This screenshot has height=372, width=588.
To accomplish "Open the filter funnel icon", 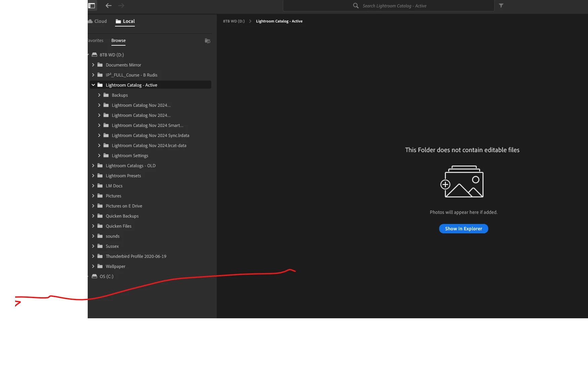I will click(501, 6).
